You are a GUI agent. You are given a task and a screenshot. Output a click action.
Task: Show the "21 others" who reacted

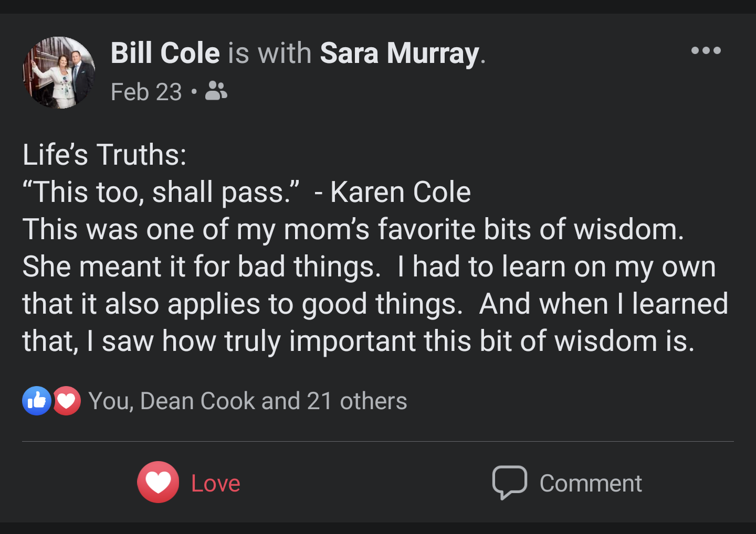pos(356,401)
